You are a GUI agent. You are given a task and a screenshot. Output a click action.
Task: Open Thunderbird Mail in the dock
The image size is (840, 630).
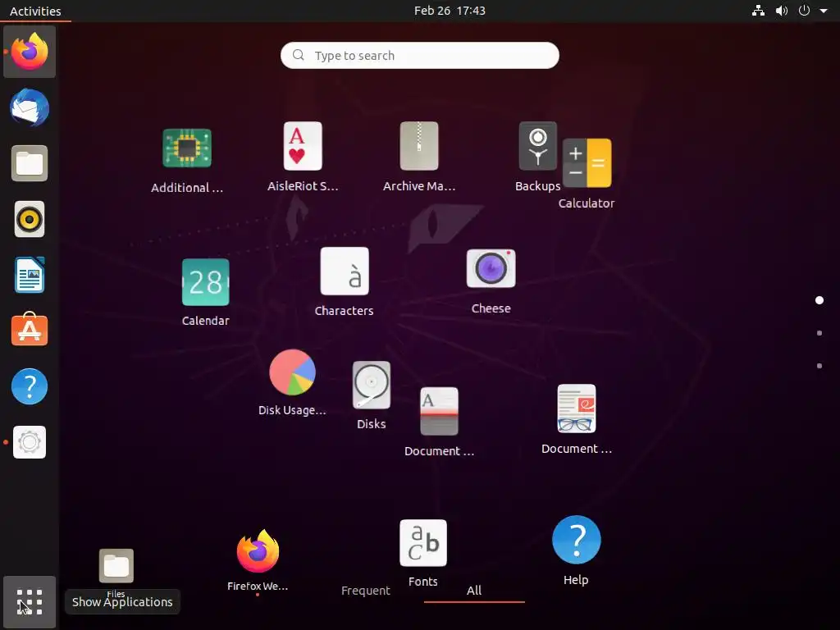(x=30, y=107)
